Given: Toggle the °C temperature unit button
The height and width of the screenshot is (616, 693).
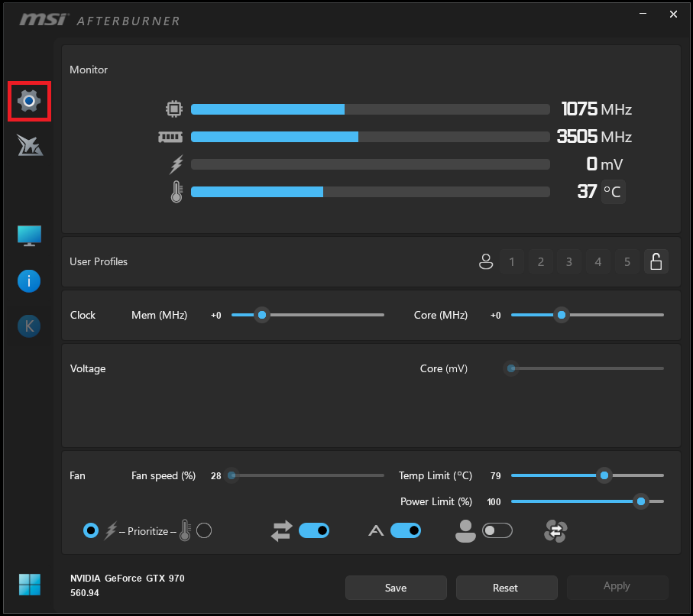Looking at the screenshot, I should [x=613, y=192].
